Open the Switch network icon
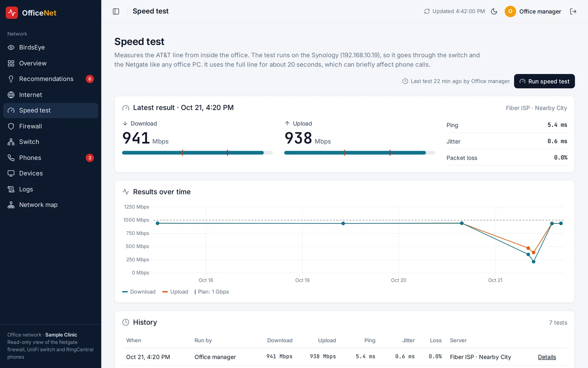Viewport: 588px width, 368px height. [x=11, y=142]
